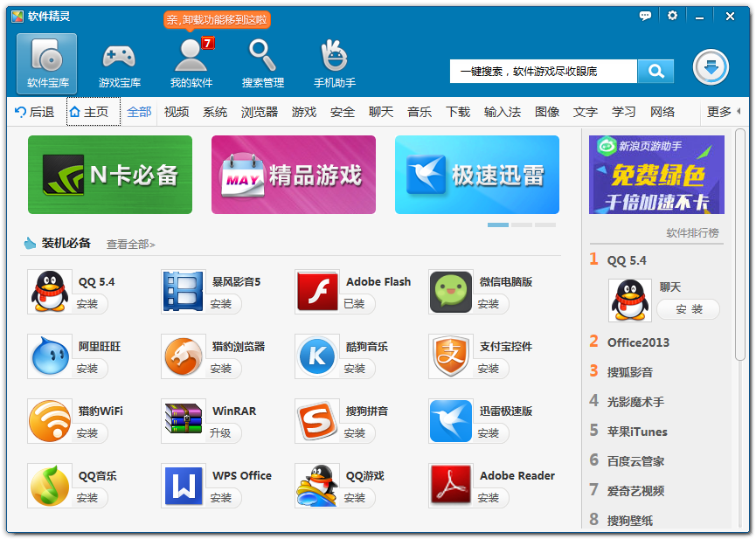
Task: Click the 迅雷极速版 bird icon
Action: click(x=450, y=421)
